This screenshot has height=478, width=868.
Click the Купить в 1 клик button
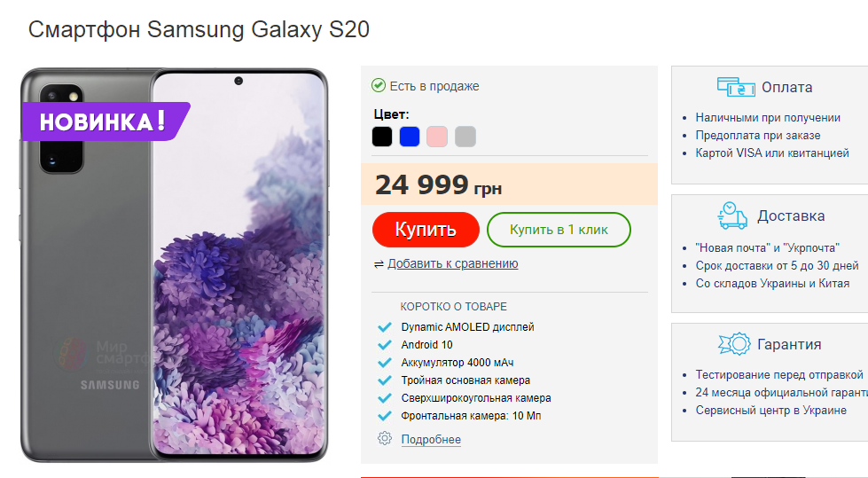[x=559, y=230]
